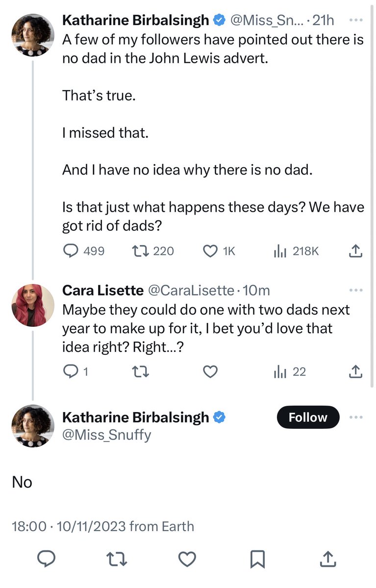Open more options on the John Lewis tweet
The width and height of the screenshot is (376, 588).
point(356,21)
